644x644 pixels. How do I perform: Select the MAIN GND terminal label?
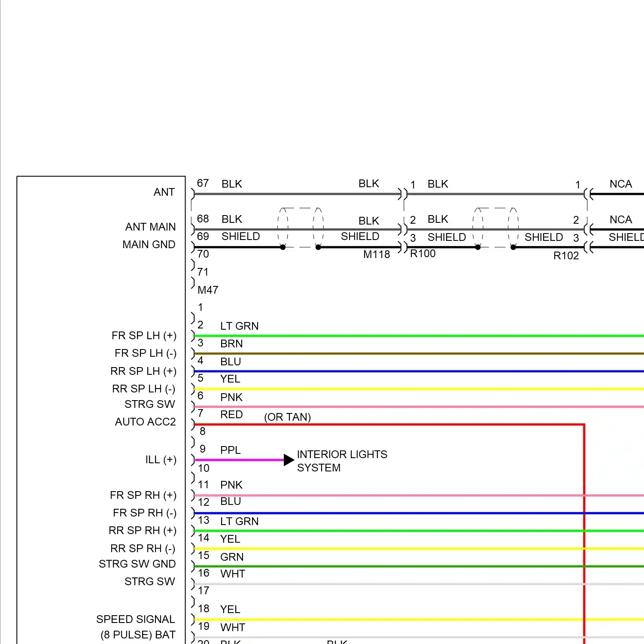(149, 244)
